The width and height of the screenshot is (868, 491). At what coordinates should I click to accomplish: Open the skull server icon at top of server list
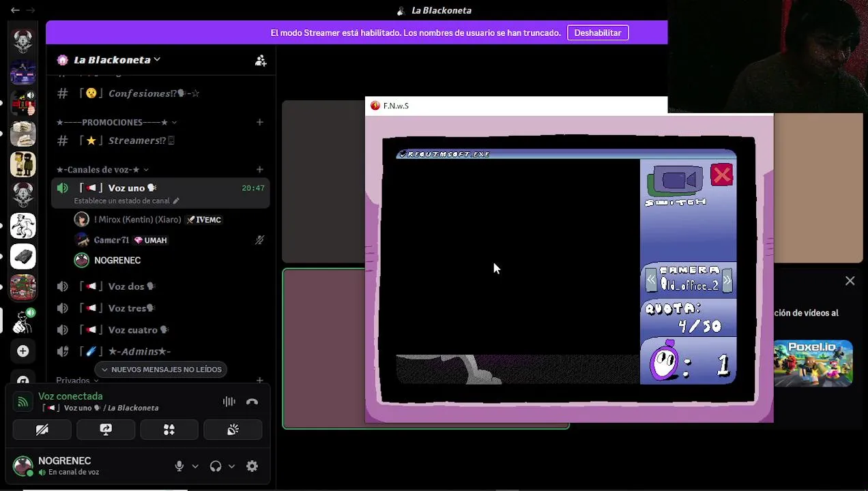[x=23, y=42]
